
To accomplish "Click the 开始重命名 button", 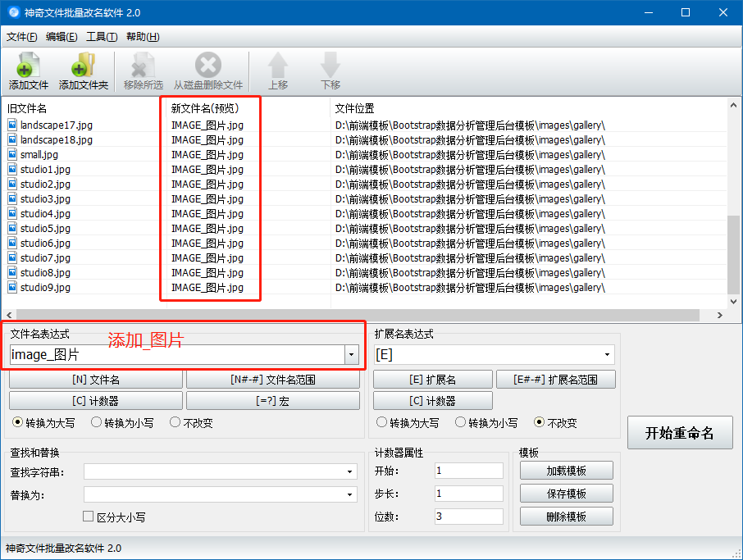I will coord(681,433).
